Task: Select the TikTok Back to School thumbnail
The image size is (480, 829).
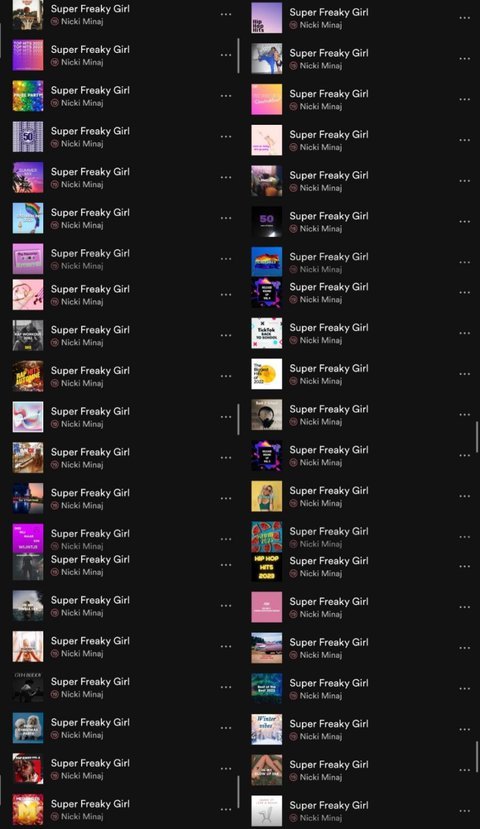Action: coord(266,333)
